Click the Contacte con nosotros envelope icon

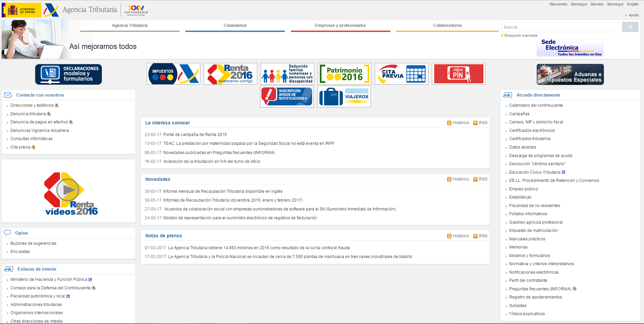tap(8, 95)
